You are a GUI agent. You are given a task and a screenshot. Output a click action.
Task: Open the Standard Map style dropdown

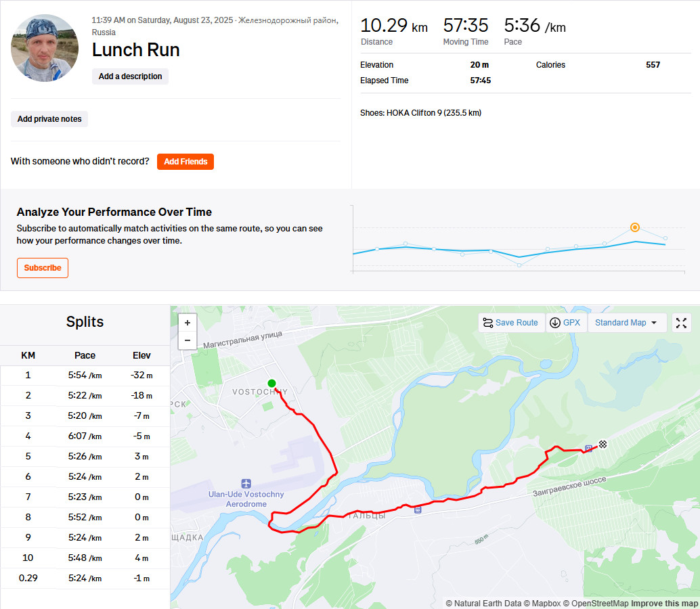(x=626, y=323)
